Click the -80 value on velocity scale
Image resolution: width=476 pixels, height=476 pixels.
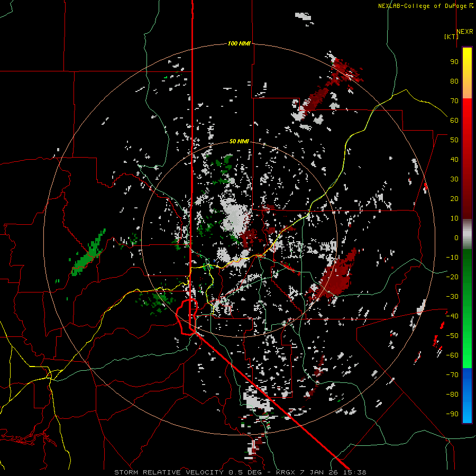452,395
